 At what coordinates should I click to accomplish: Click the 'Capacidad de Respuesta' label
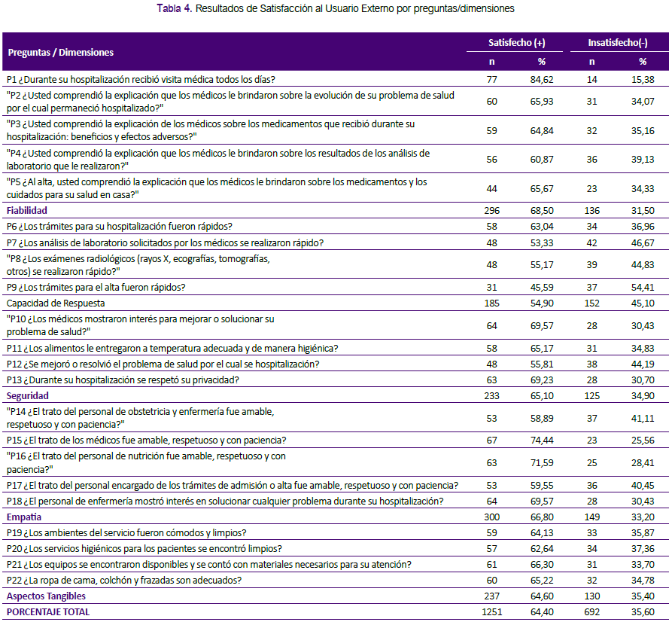click(x=56, y=303)
